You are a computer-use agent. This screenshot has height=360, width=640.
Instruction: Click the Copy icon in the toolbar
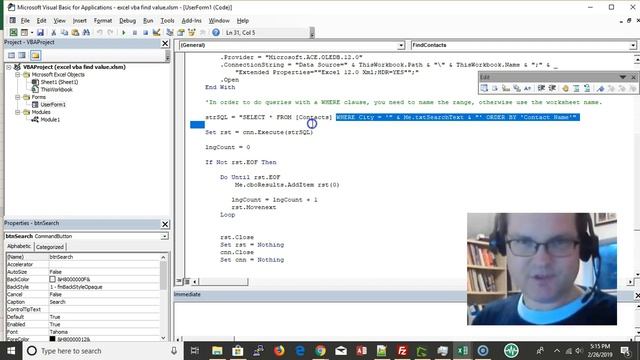pos(64,32)
